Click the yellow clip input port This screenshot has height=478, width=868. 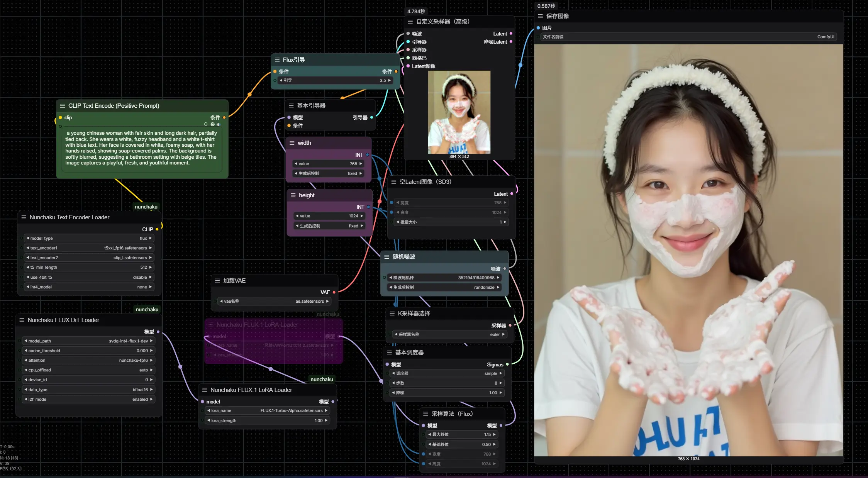[x=60, y=118]
